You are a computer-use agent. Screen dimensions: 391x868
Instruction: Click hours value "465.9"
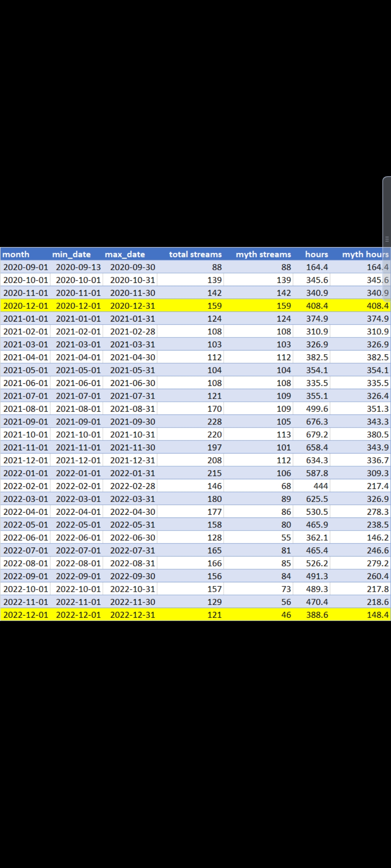coord(317,525)
